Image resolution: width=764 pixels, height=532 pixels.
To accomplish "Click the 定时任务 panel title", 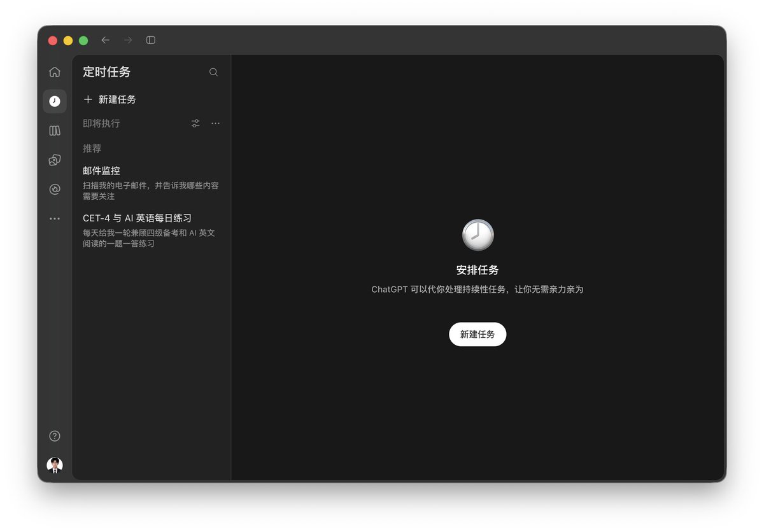I will coord(106,72).
